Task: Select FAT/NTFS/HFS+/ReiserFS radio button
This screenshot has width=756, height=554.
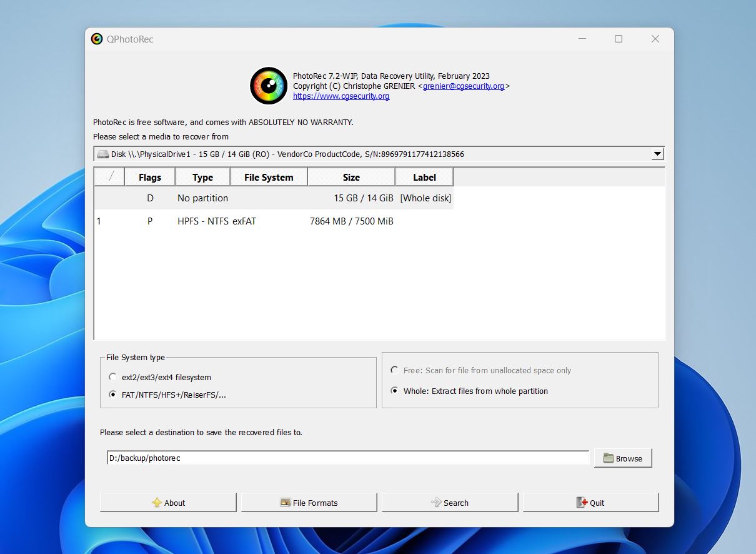Action: click(x=112, y=395)
